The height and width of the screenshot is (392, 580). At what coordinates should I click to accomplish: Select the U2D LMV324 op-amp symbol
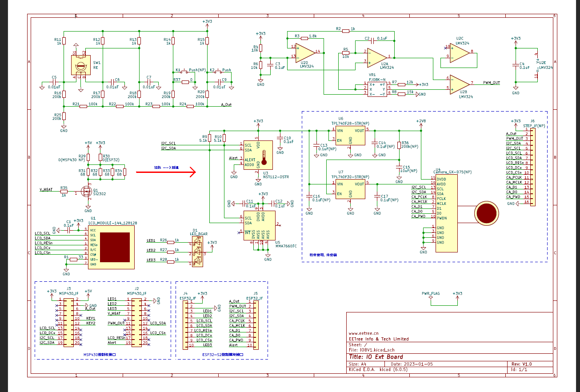(x=306, y=52)
